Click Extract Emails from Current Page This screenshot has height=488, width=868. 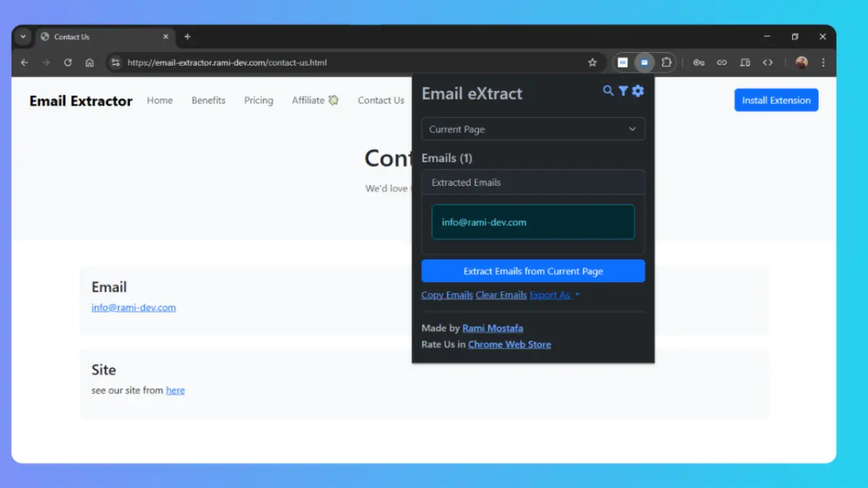pyautogui.click(x=532, y=270)
